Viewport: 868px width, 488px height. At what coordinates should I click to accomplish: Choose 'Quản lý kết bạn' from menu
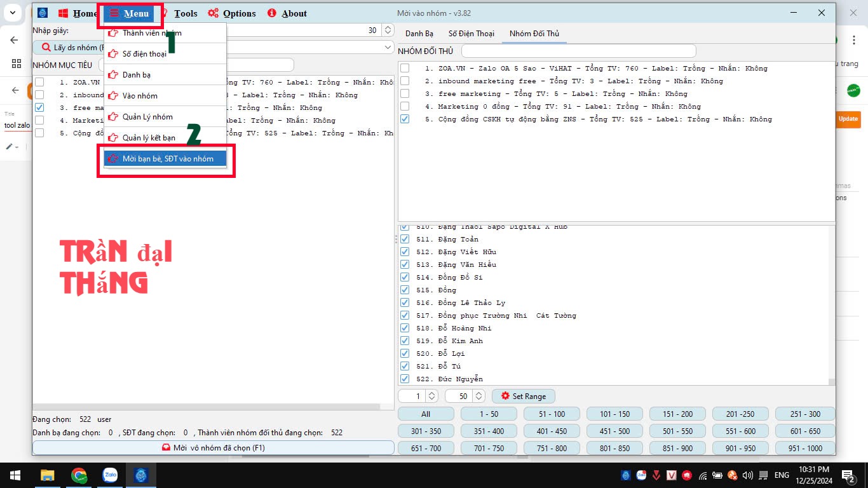click(165, 137)
